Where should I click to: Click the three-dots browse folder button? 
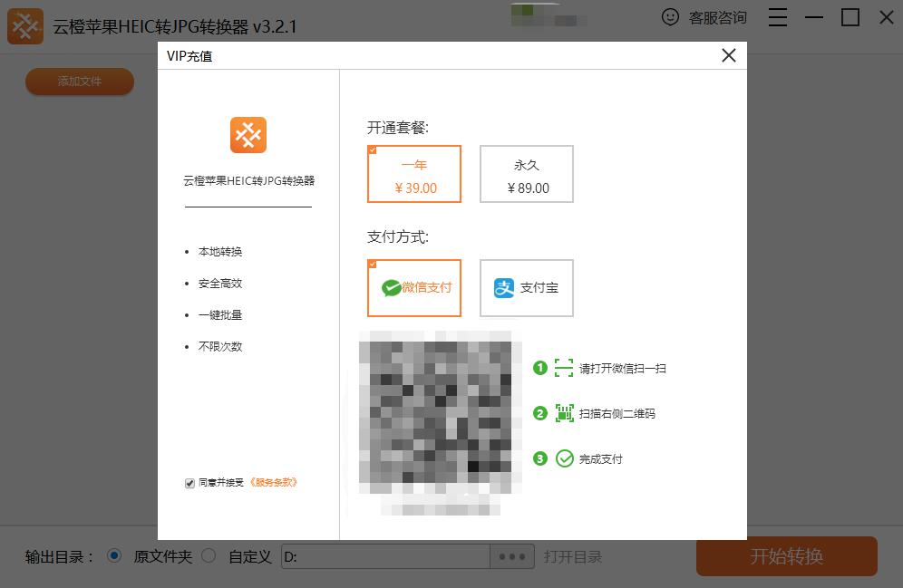(x=512, y=557)
